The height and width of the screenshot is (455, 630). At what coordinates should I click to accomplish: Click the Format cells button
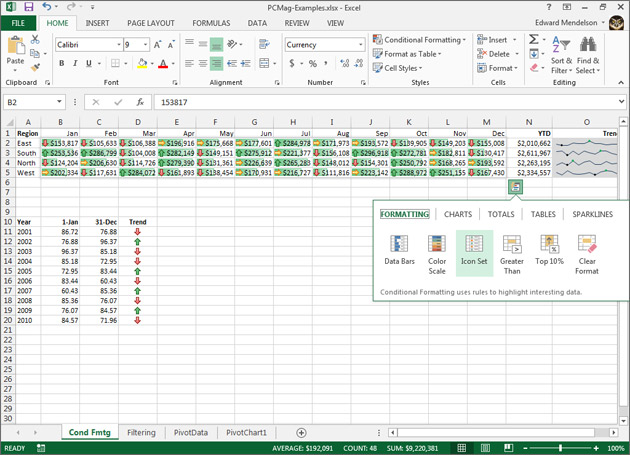click(x=497, y=68)
